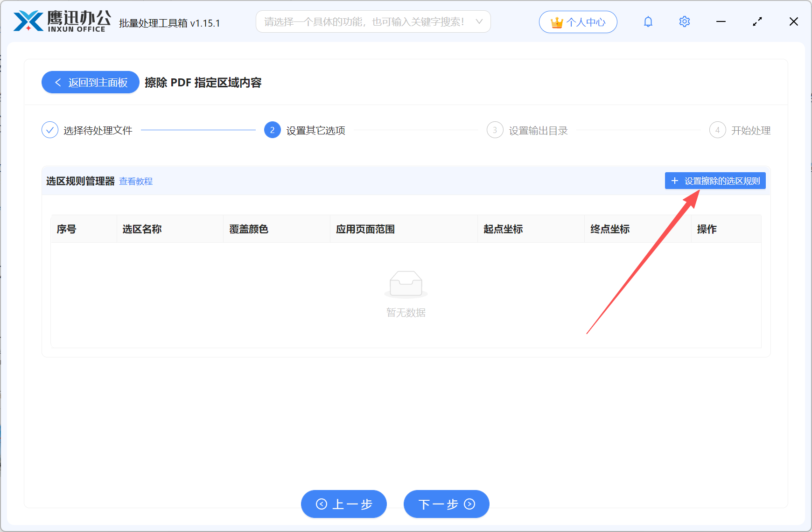Viewport: 812px width, 532px height.
Task: Open the 查看教程 tutorial link
Action: tap(136, 181)
